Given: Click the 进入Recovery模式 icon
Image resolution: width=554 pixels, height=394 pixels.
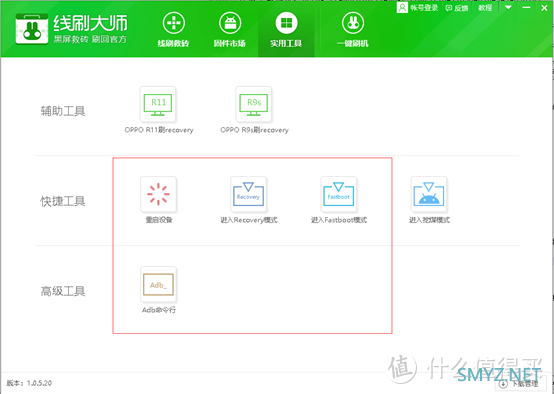Looking at the screenshot, I should (248, 194).
